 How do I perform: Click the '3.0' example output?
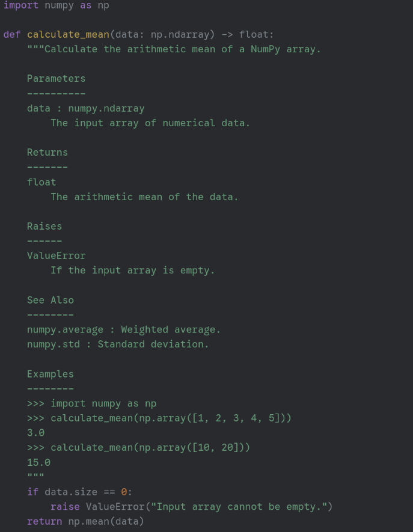pos(35,433)
